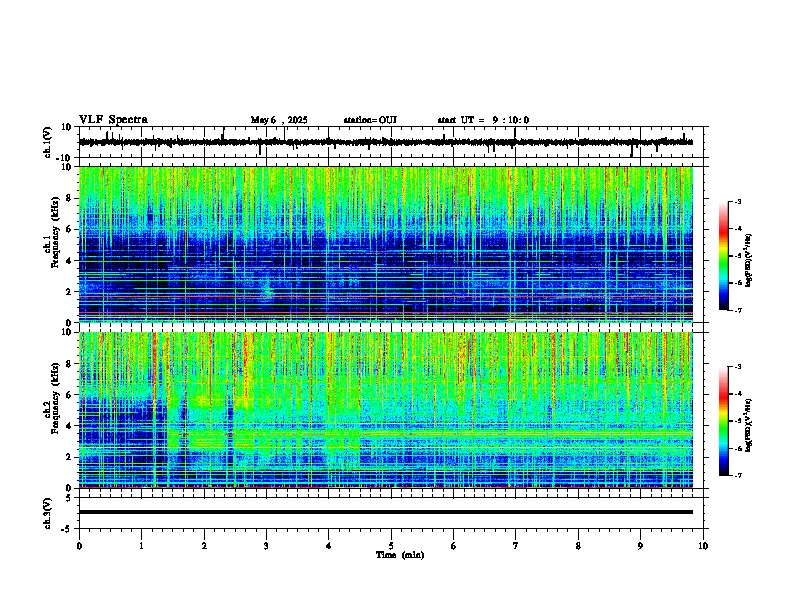Click the ch.2 spectrogram color scale bar
Screen dimensions: 792x612
coord(724,421)
